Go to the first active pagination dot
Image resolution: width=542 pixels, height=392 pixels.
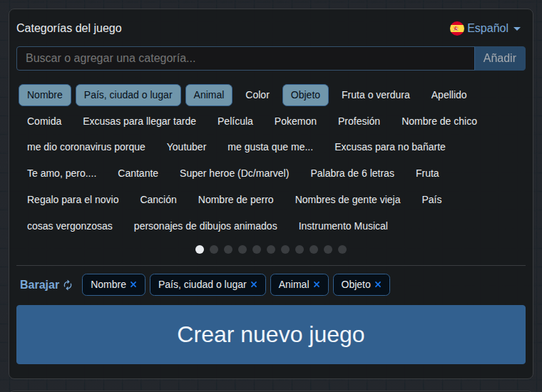pos(200,249)
